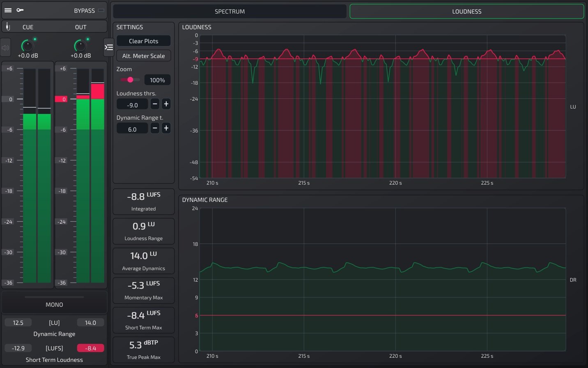Decrease Loudness threshold with minus button
This screenshot has width=588, height=368.
pos(155,104)
